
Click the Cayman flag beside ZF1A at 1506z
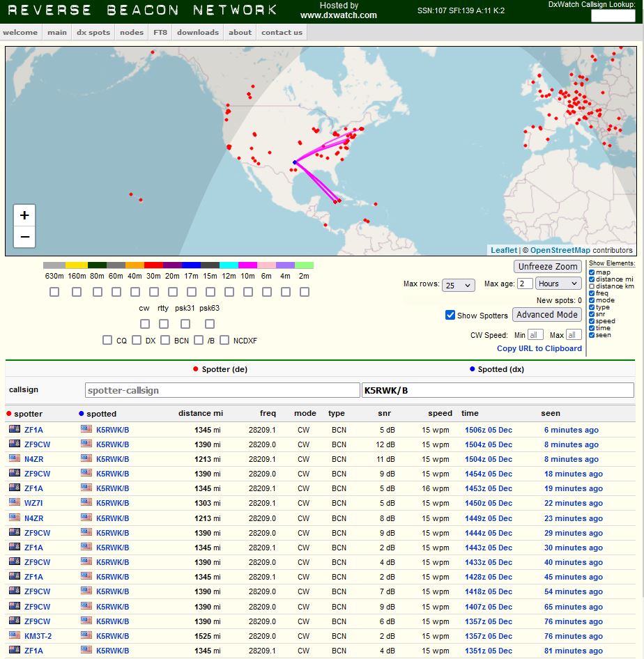15,429
